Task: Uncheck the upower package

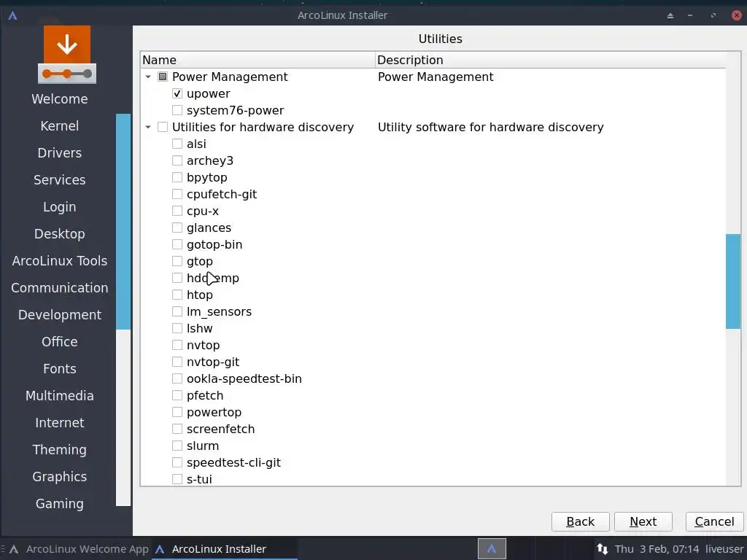Action: (177, 94)
